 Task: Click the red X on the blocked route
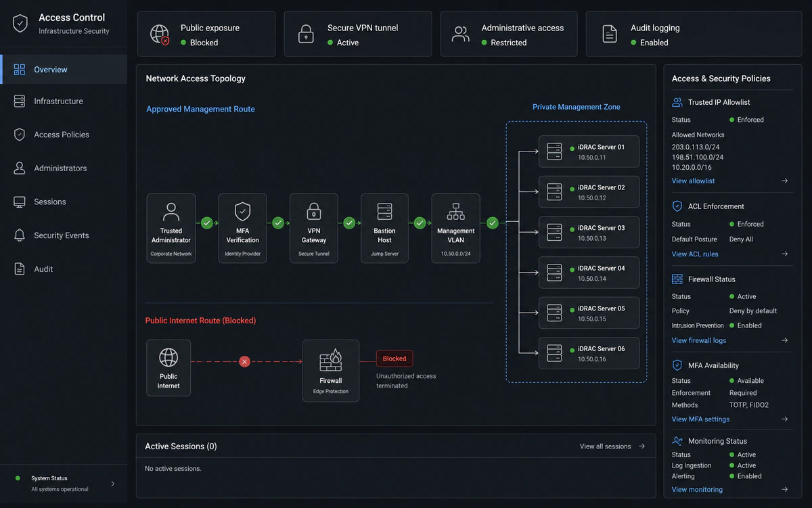(245, 362)
